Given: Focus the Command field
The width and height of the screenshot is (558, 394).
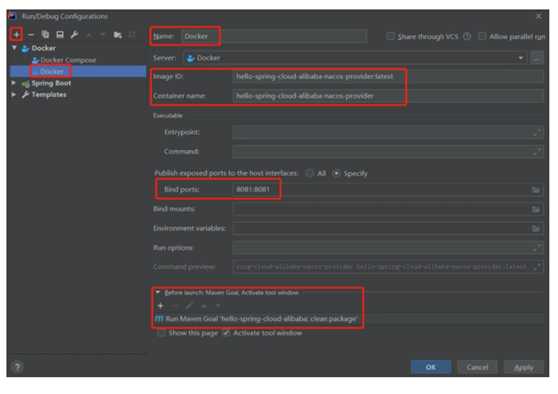Looking at the screenshot, I should tap(383, 152).
